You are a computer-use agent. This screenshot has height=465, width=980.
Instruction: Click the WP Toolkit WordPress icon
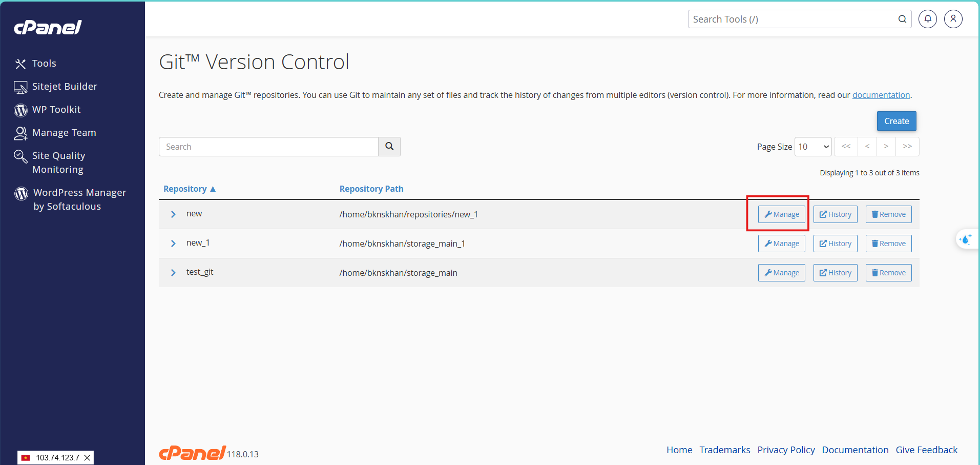[20, 110]
